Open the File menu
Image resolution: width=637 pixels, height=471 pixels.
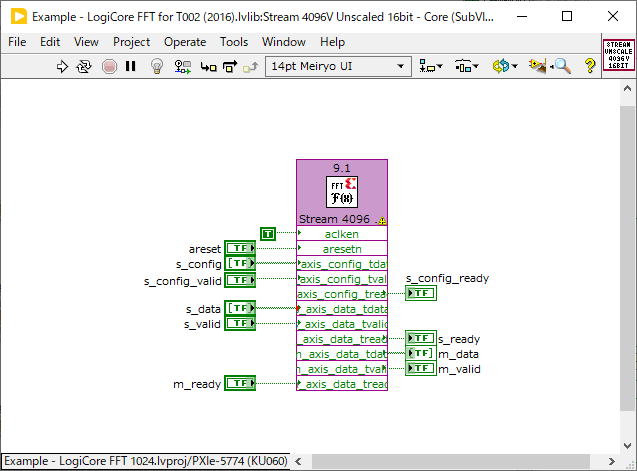pos(17,42)
